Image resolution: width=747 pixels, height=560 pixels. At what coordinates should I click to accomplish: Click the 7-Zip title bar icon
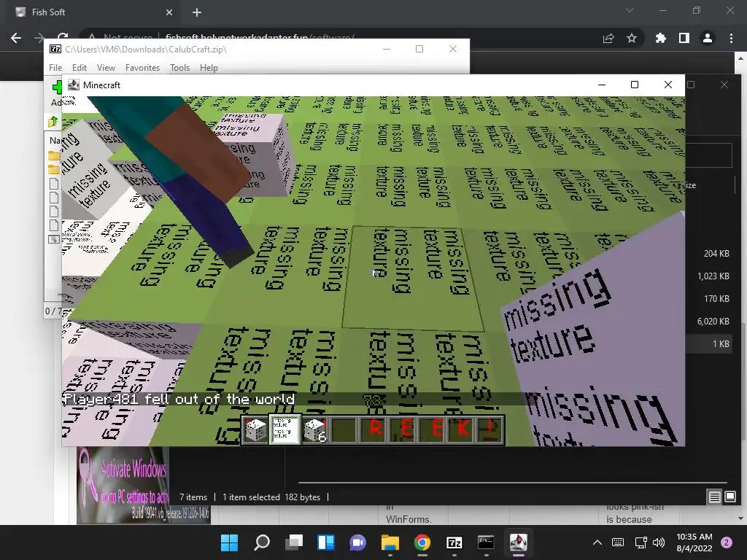(x=55, y=49)
